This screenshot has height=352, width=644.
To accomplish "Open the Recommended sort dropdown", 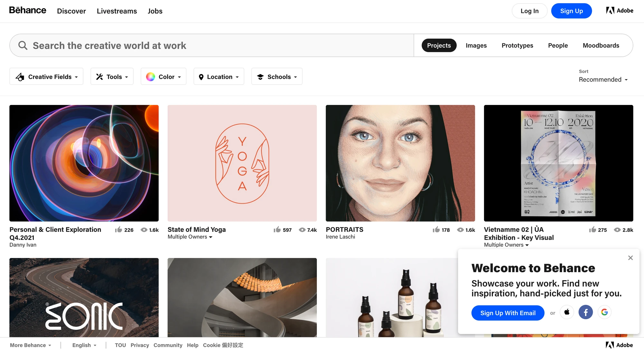I will pos(603,80).
